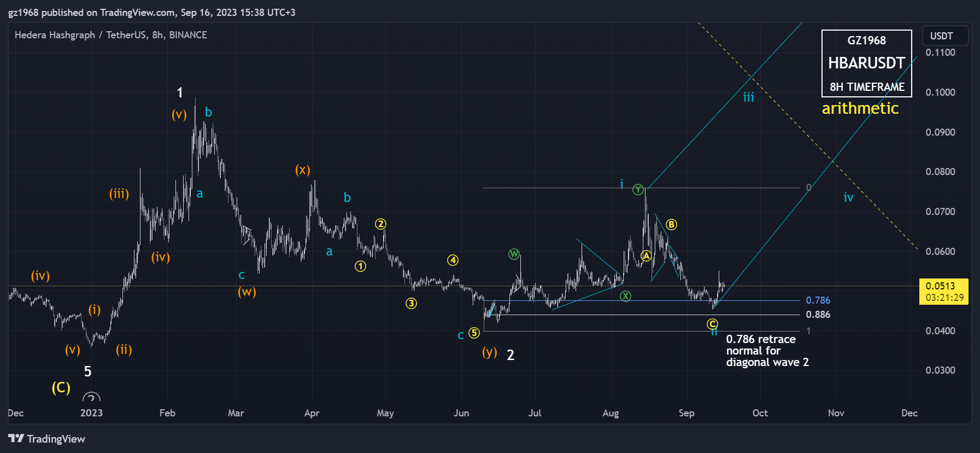980x453 pixels.
Task: Select the Feb marker on time axis
Action: point(167,413)
